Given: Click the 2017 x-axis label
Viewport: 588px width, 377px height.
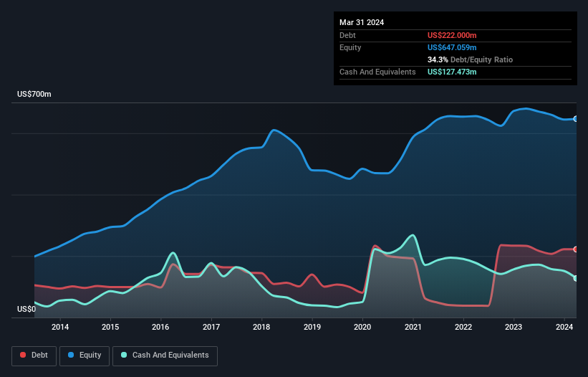Looking at the screenshot, I should 211,327.
